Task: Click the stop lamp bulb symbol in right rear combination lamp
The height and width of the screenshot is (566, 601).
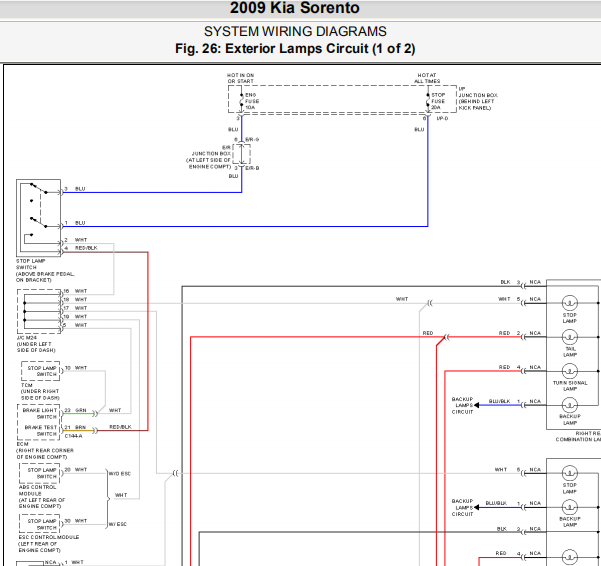Action: pos(570,303)
